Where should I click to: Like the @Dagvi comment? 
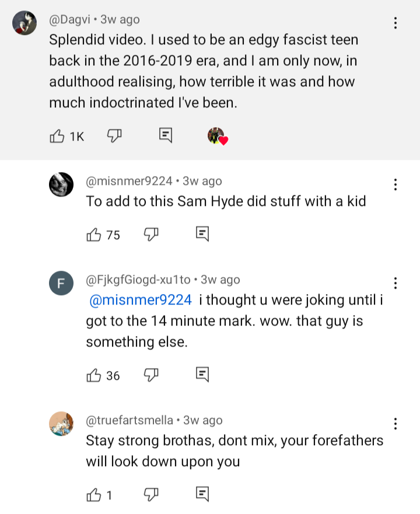coord(57,137)
